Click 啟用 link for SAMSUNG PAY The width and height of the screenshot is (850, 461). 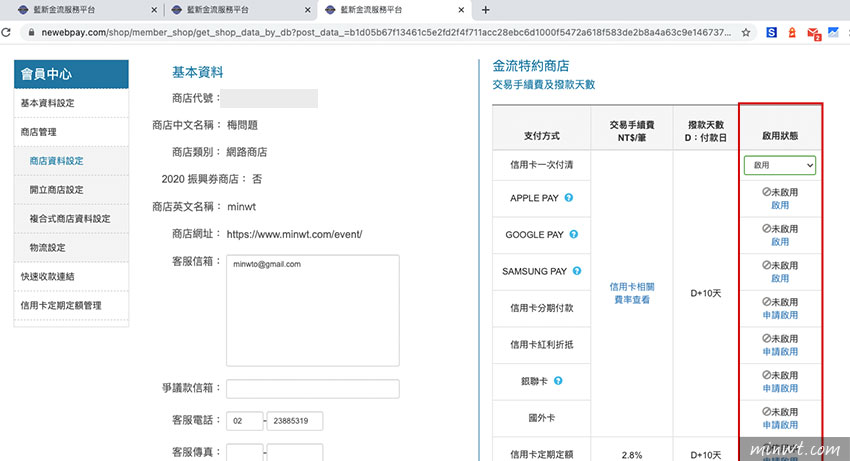(780, 278)
